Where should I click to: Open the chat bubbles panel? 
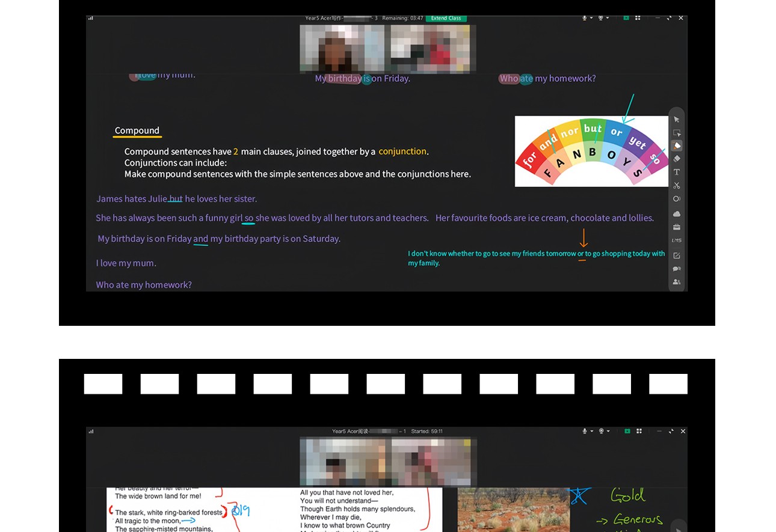coord(677,269)
